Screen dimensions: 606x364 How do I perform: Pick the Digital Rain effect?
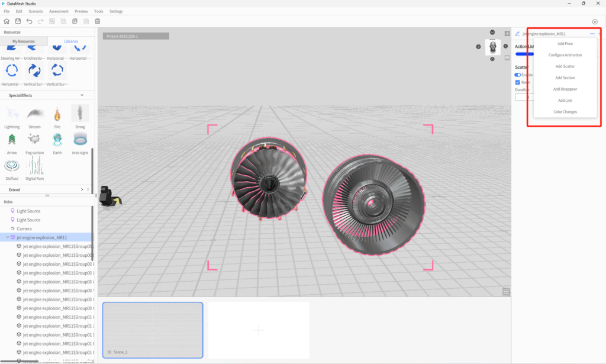tap(34, 169)
